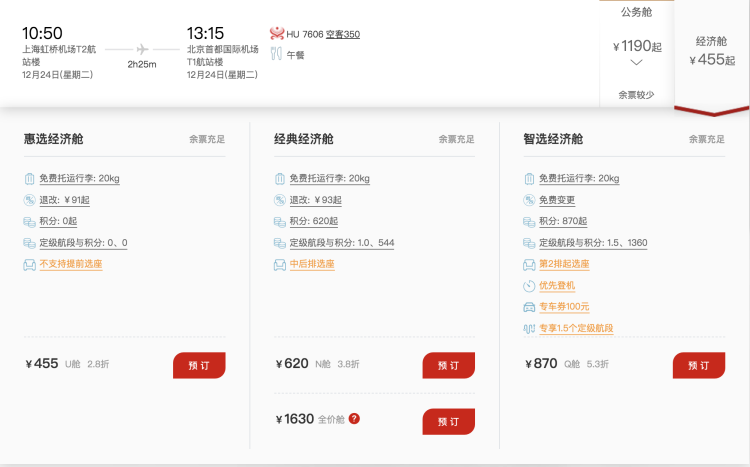Click the car icon beside 专车券100元
Image resolution: width=750 pixels, height=467 pixels.
pyautogui.click(x=529, y=307)
